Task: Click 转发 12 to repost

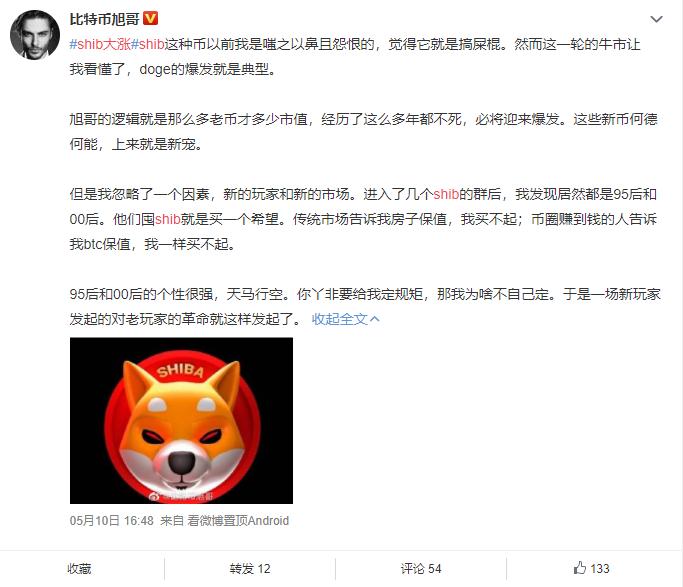Action: (250, 568)
